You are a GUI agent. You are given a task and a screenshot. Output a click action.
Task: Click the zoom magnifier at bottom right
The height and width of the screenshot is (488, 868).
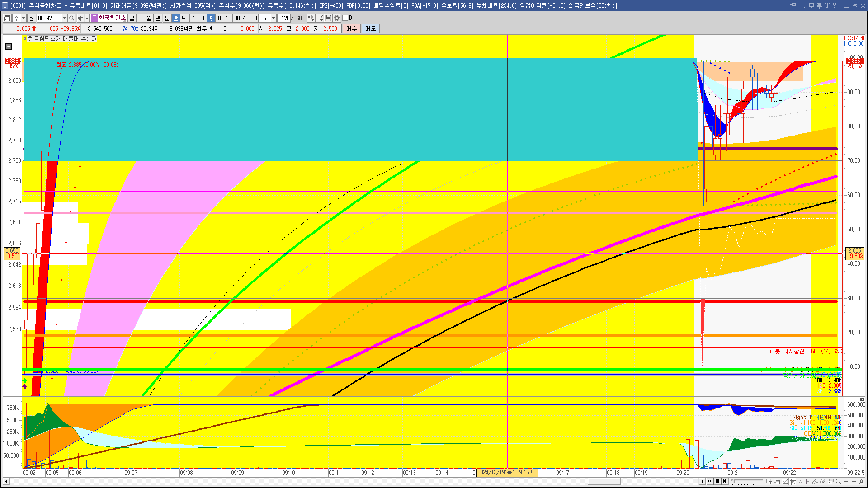(x=839, y=482)
